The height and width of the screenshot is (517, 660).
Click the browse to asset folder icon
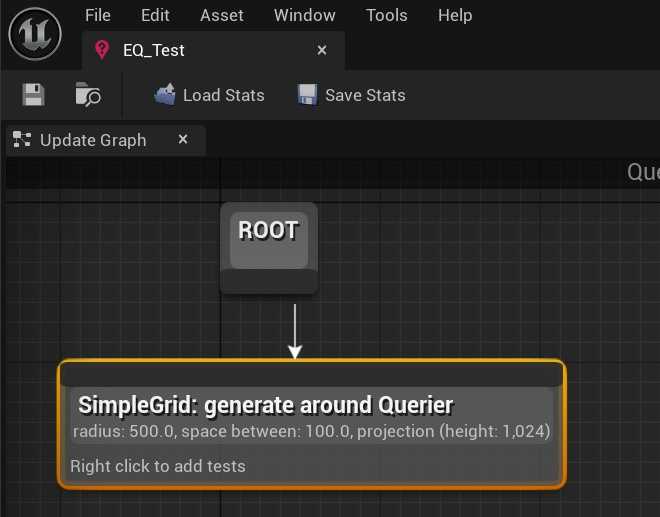88,95
